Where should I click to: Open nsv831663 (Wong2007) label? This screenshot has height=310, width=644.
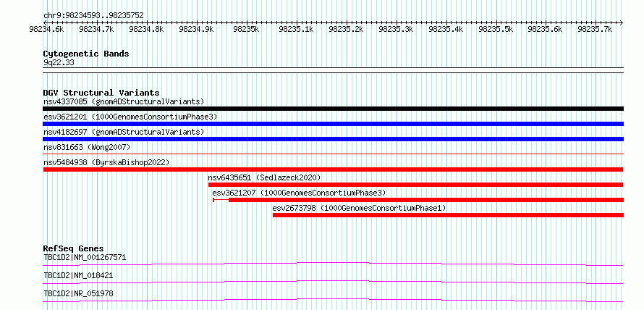[x=87, y=147]
